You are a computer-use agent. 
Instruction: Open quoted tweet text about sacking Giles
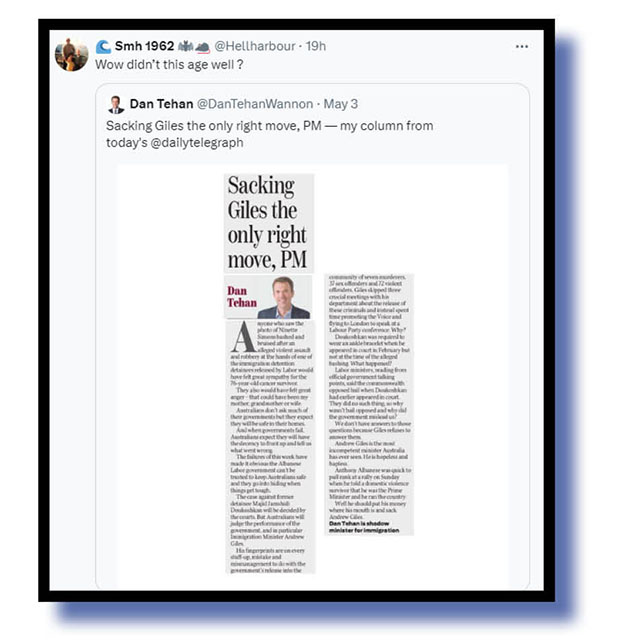click(x=269, y=134)
